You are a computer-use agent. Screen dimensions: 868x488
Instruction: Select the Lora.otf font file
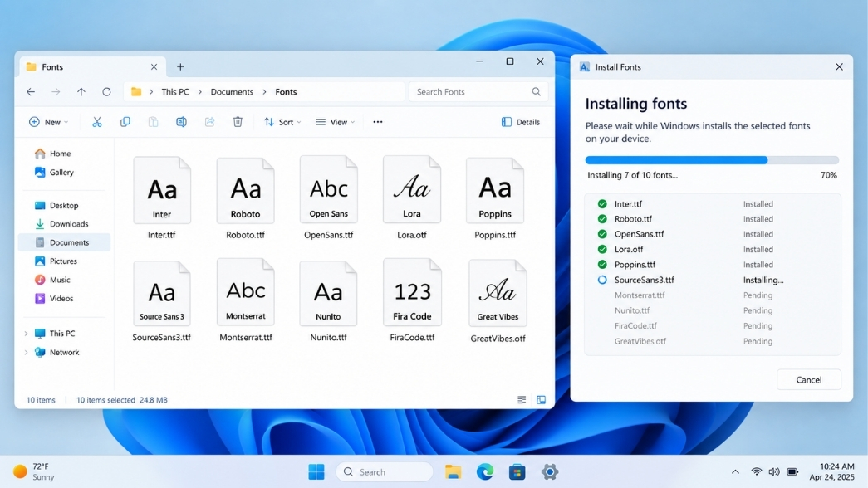pos(412,198)
